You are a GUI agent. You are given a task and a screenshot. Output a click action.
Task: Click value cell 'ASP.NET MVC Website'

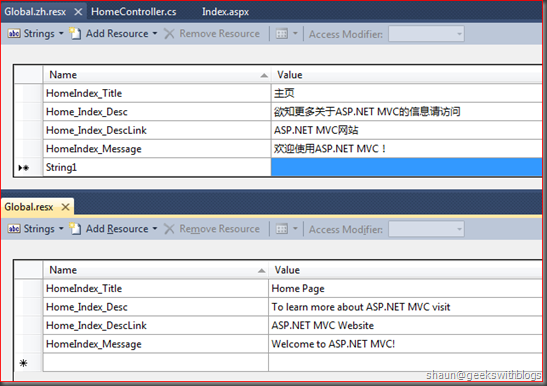[x=405, y=325]
